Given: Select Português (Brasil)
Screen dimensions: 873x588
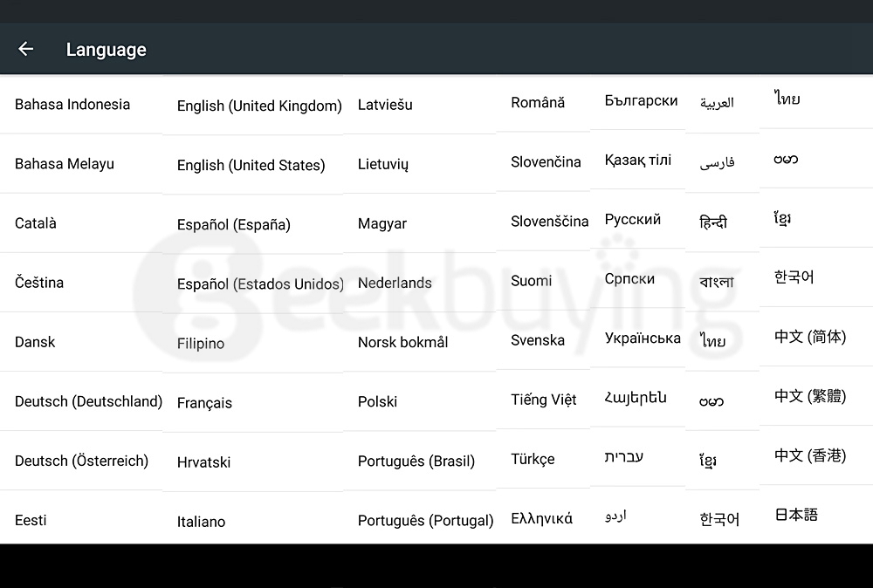Looking at the screenshot, I should [416, 462].
